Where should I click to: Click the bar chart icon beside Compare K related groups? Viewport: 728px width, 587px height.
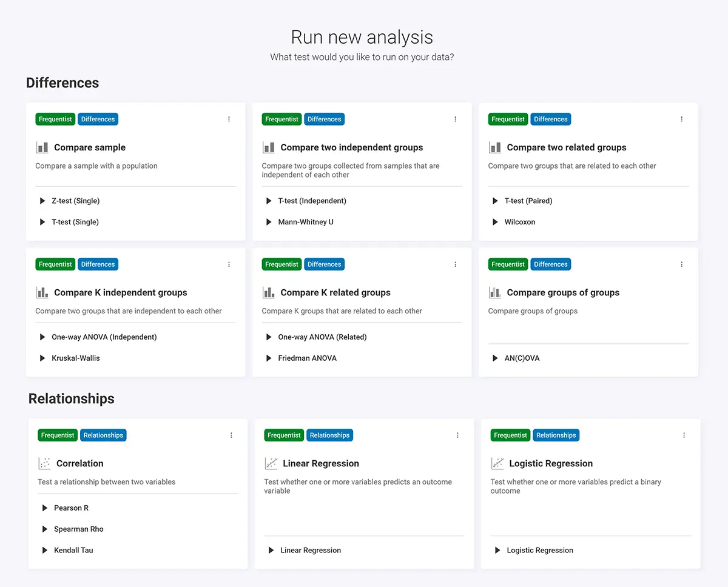(268, 292)
